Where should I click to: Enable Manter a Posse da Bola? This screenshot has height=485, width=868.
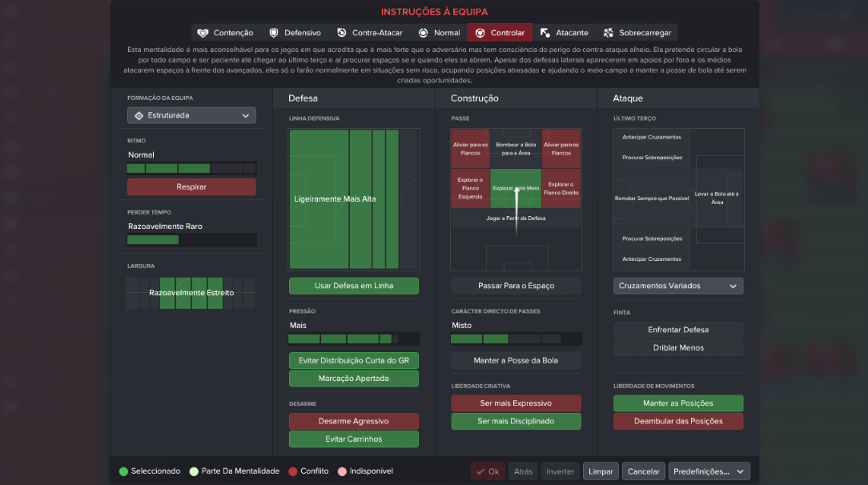[516, 361]
